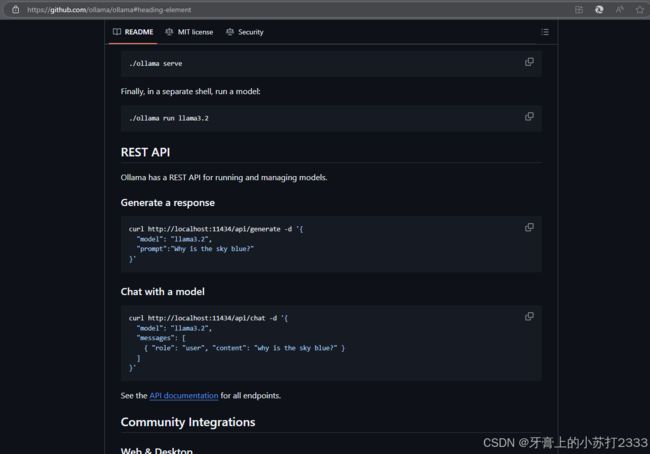Copy the api/chat curl snippet
The height and width of the screenshot is (454, 650).
pos(529,317)
